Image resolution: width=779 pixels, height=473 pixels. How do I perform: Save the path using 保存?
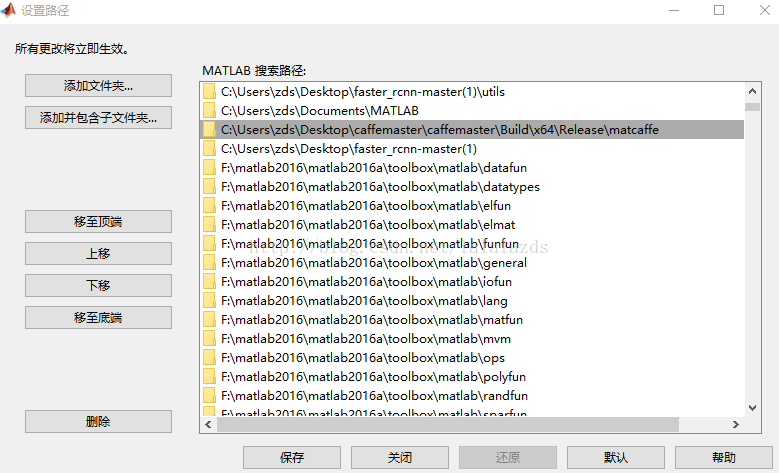(292, 457)
